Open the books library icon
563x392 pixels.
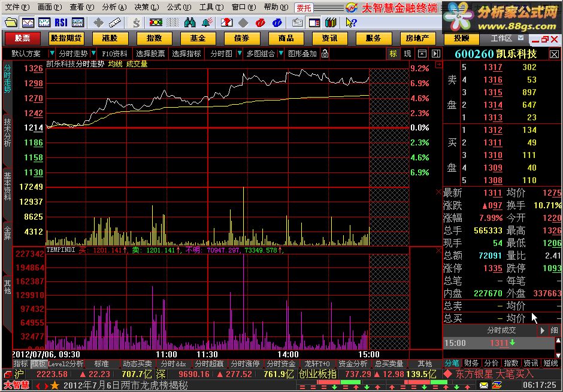point(331,23)
